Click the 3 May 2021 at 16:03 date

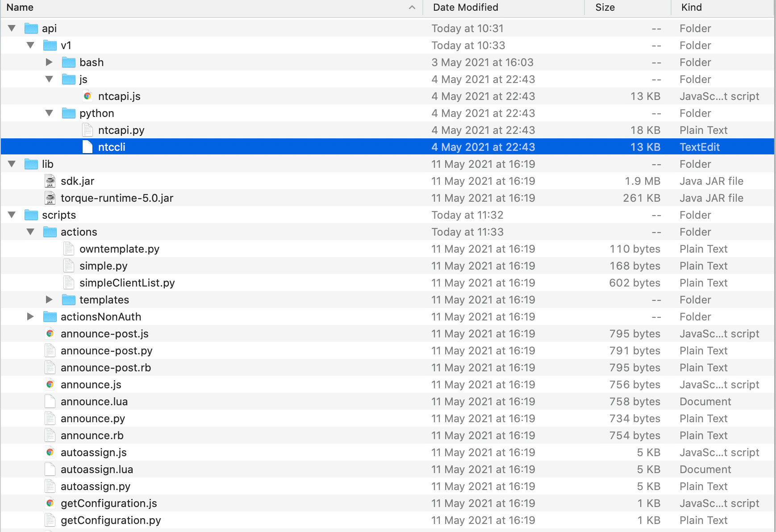coord(483,62)
